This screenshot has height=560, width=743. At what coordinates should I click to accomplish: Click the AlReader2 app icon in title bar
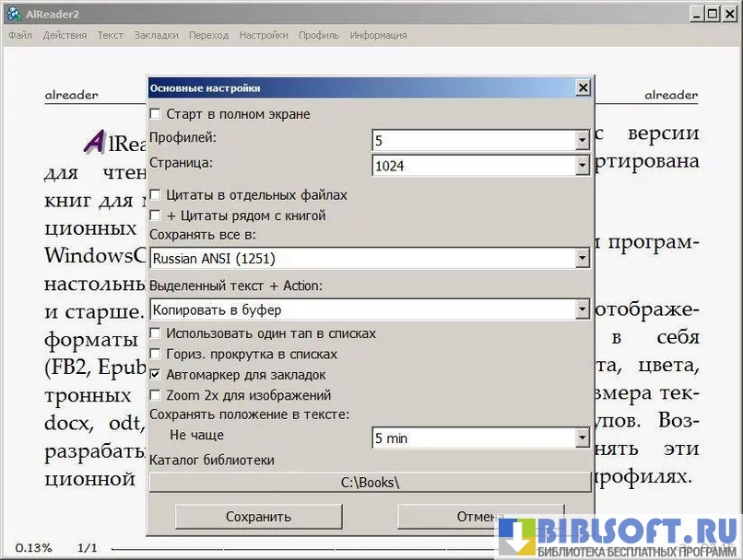coord(14,14)
